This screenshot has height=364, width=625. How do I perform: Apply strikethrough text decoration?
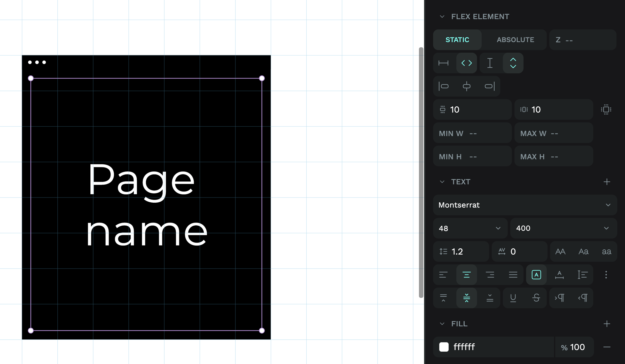[536, 298]
